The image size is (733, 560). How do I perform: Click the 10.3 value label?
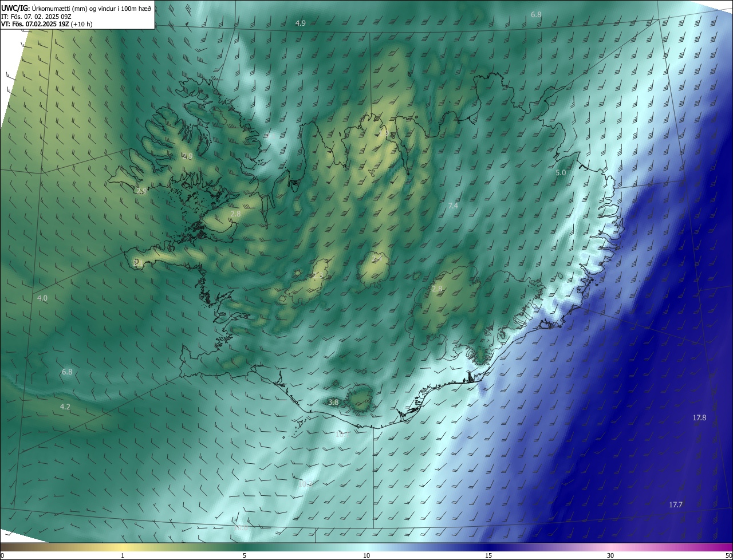tap(305, 484)
